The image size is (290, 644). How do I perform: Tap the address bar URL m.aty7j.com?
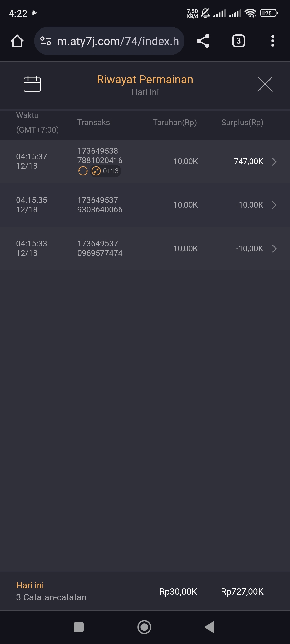coord(118,41)
